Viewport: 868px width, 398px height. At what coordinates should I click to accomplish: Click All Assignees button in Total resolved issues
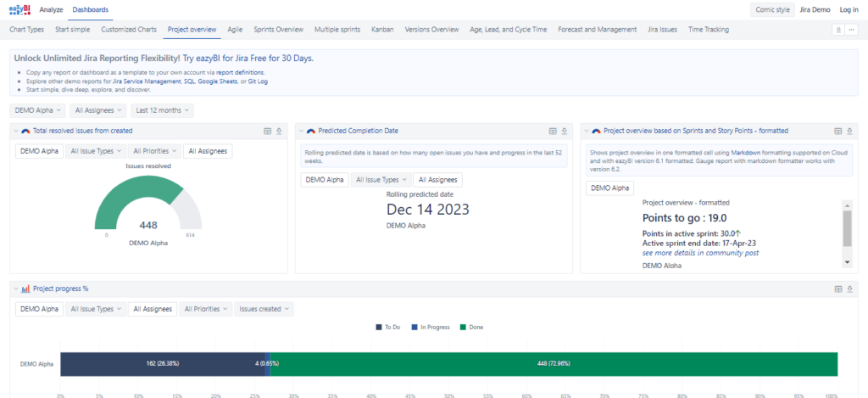click(x=209, y=151)
